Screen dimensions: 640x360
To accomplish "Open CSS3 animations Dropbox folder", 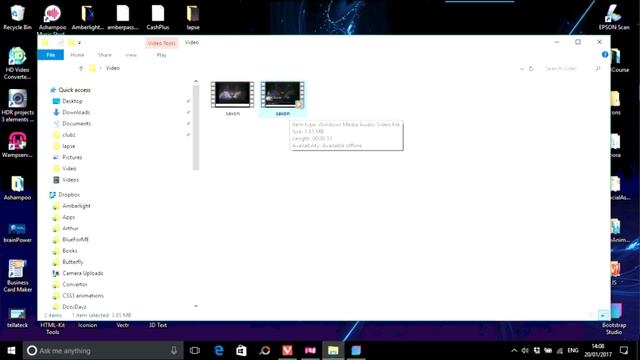I will pos(83,296).
